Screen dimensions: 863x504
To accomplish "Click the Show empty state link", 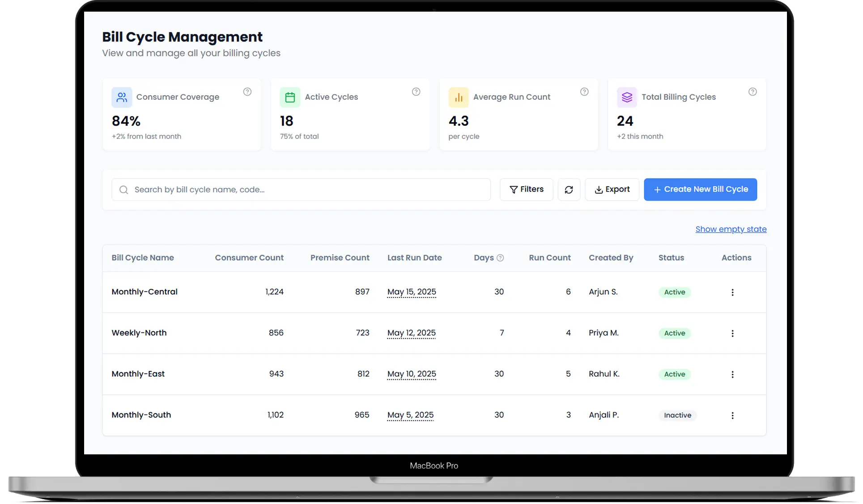I will (x=731, y=229).
